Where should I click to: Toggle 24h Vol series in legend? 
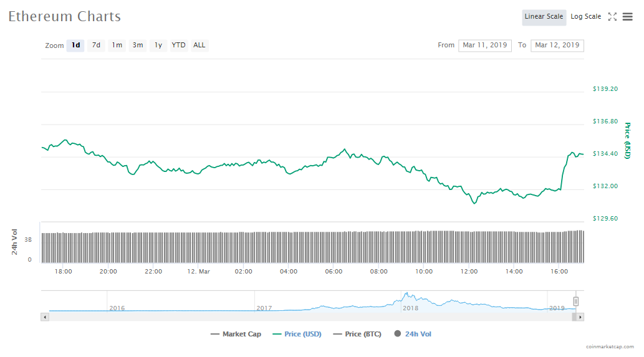coord(413,334)
